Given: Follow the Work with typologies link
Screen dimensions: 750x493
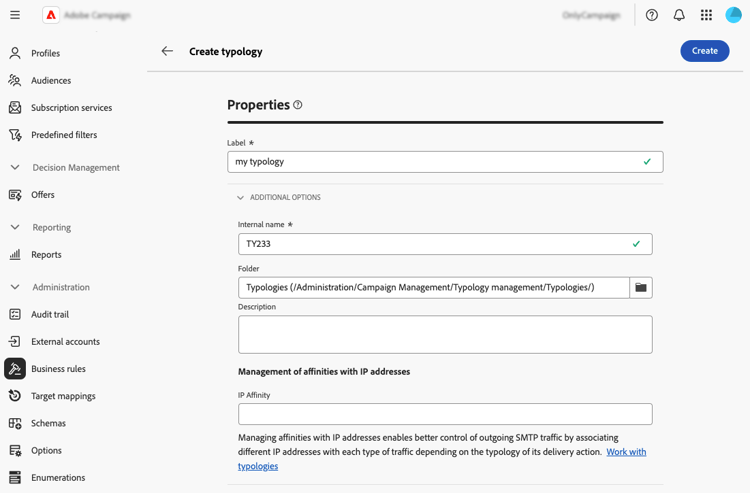Looking at the screenshot, I should pyautogui.click(x=626, y=452).
